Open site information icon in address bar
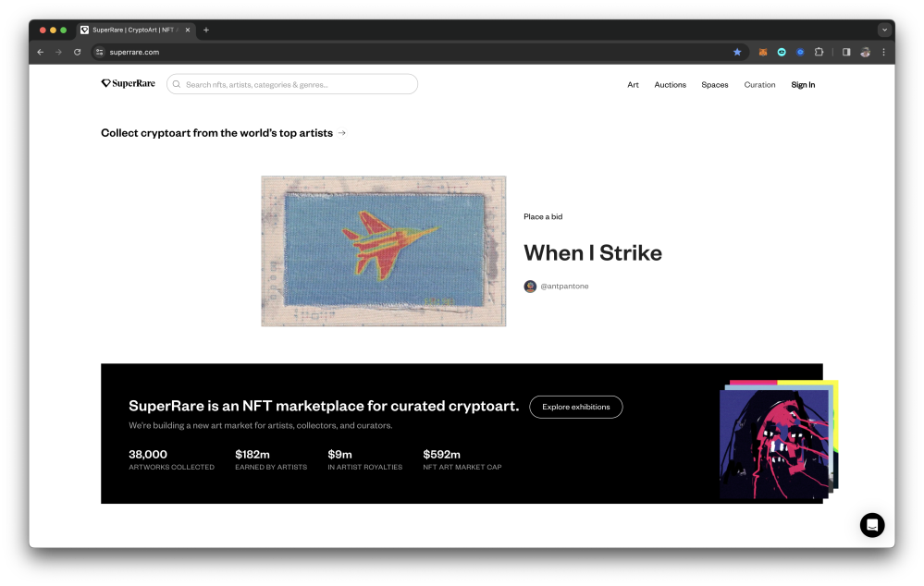This screenshot has height=586, width=924. (x=100, y=52)
